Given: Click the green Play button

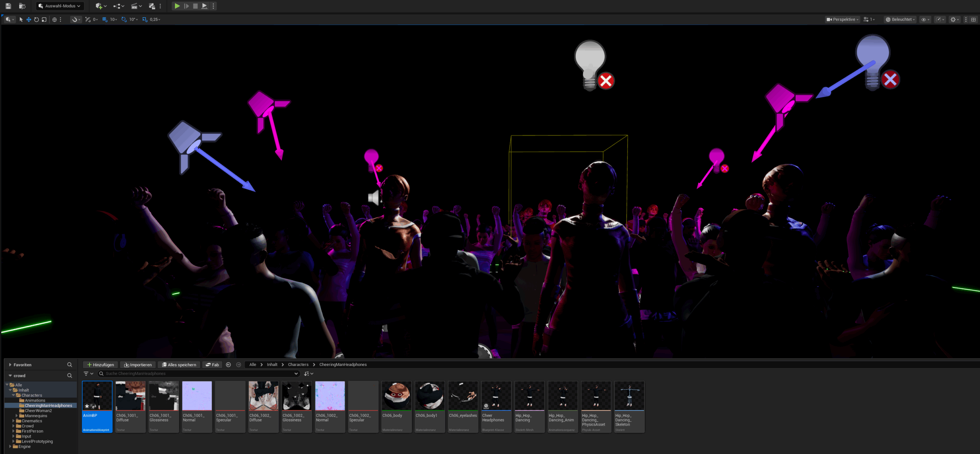Looking at the screenshot, I should pos(177,6).
